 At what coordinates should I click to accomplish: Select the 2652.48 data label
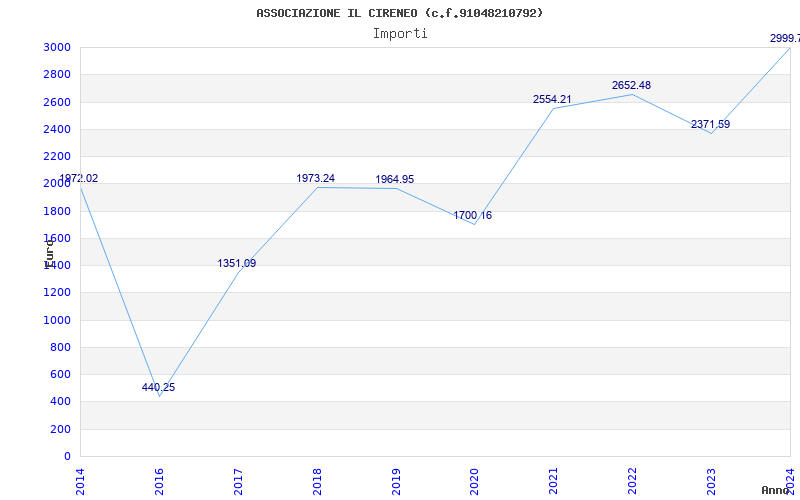[632, 86]
